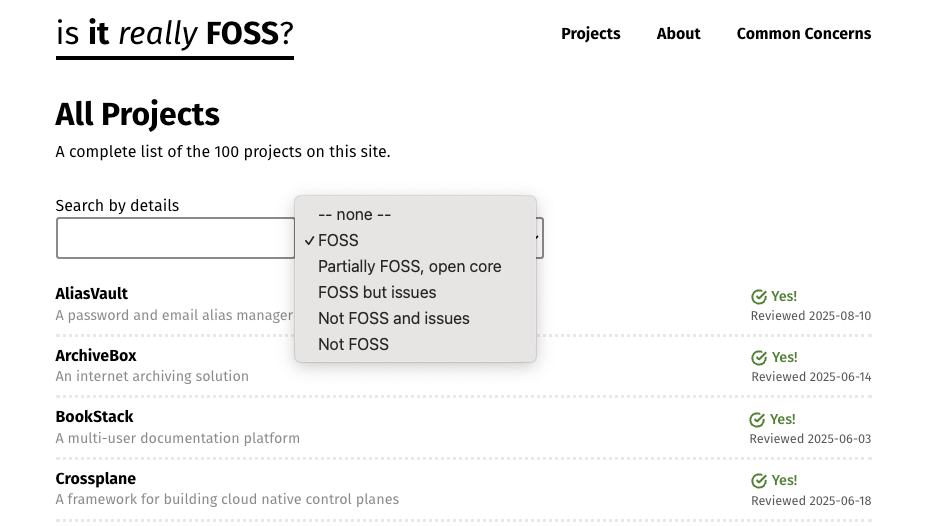The height and width of the screenshot is (526, 942).
Task: Open the Common Concerns page
Action: [x=803, y=34]
